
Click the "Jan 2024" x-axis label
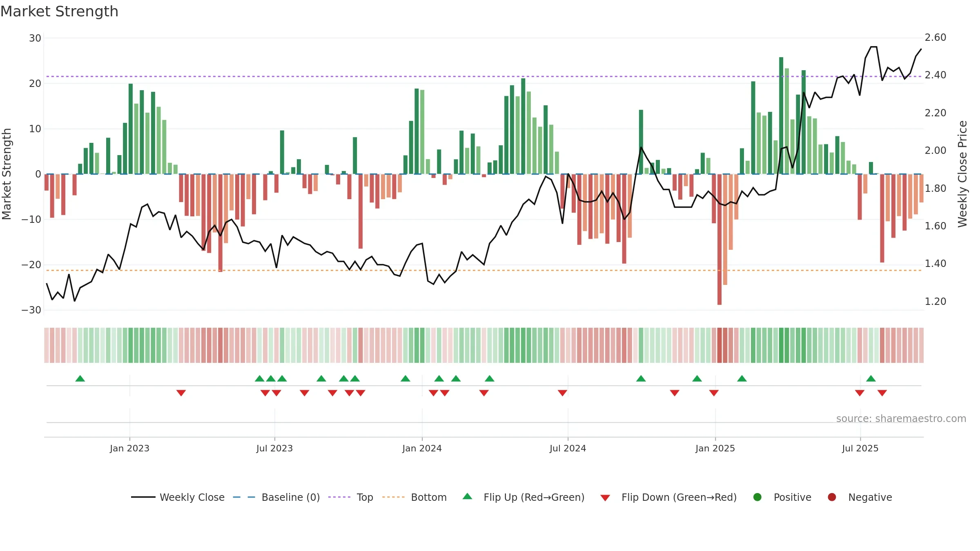point(422,448)
